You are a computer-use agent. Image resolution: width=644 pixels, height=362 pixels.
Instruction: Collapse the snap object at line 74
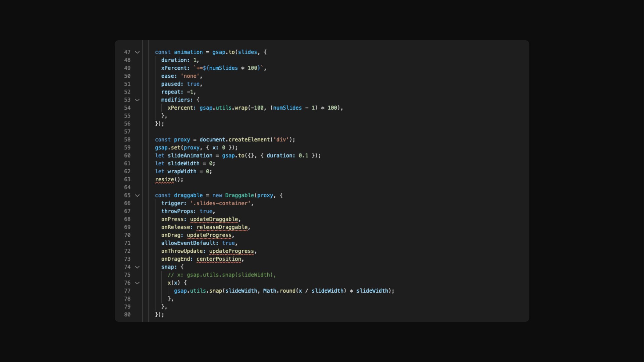[137, 267]
